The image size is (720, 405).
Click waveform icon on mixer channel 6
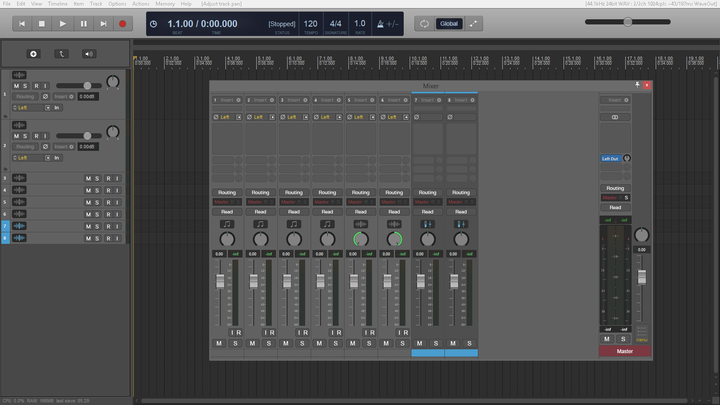tap(394, 224)
